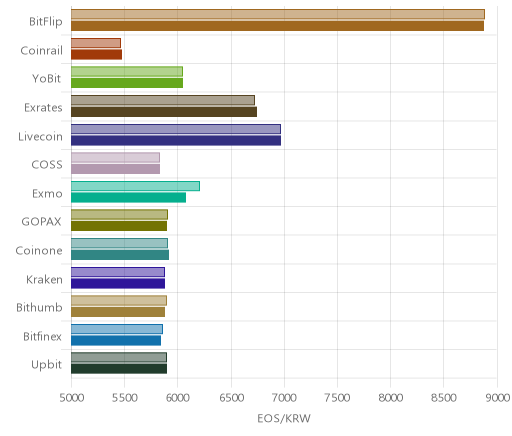
Task: Select the dark red Coinrail bar
Action: (x=96, y=54)
